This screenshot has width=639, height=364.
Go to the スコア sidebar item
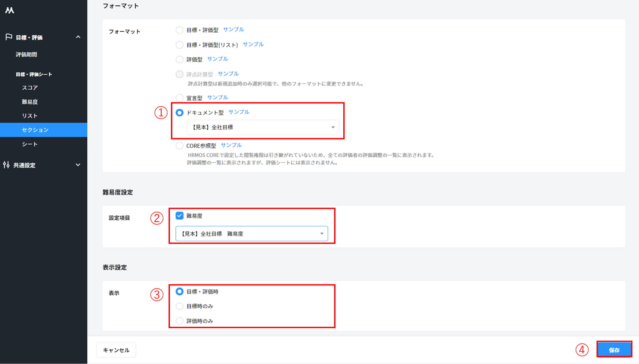(30, 88)
